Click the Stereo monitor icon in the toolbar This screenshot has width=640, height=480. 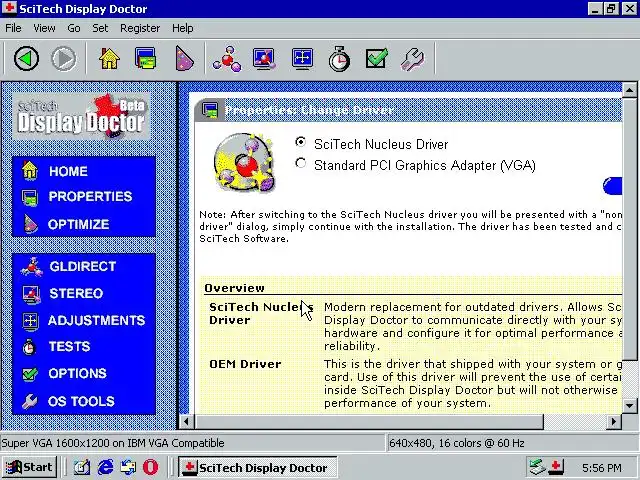click(x=264, y=59)
